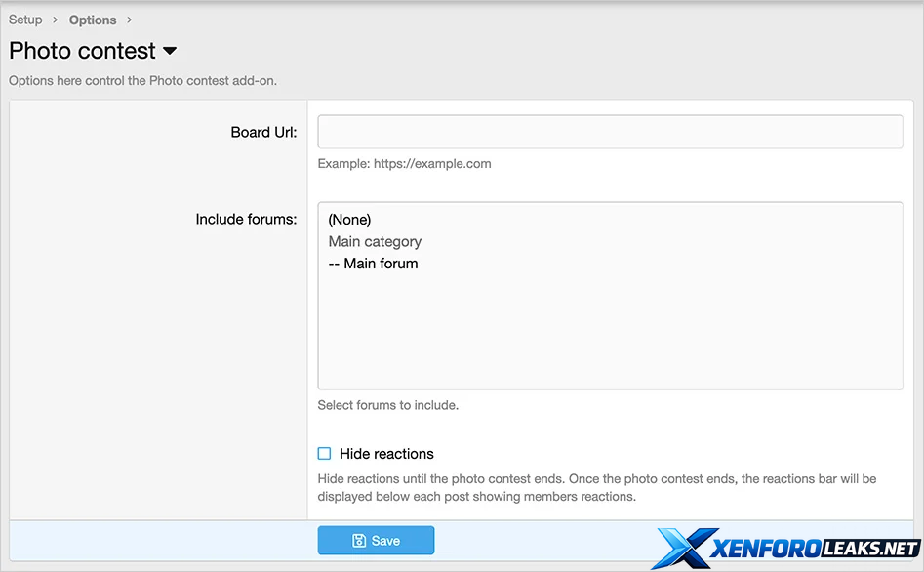Viewport: 924px width, 572px height.
Task: Click the floppy disk icon on Save
Action: [x=359, y=541]
